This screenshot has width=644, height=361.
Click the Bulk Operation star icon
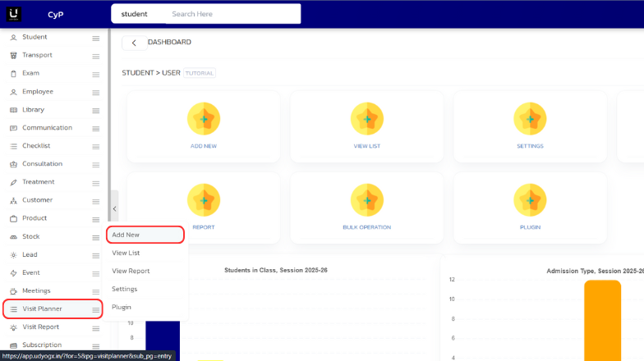pos(366,200)
